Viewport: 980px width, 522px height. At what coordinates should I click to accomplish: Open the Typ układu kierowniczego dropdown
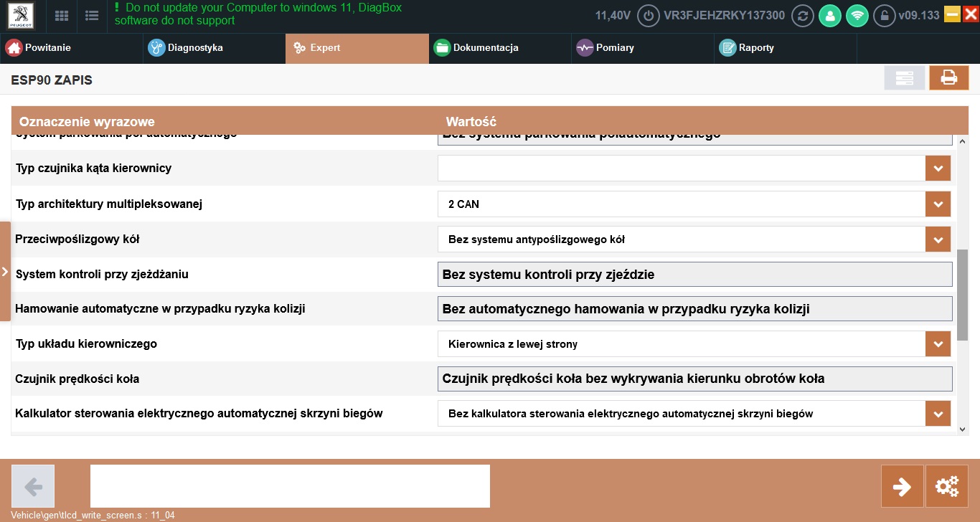coord(938,344)
